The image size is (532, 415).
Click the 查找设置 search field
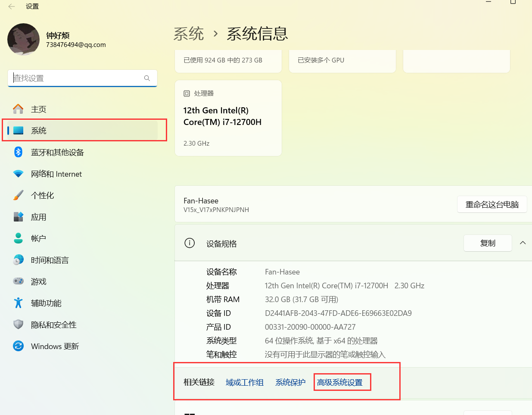pos(78,78)
